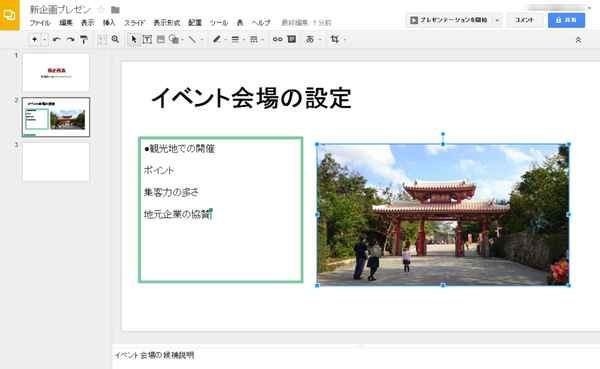Select the paint format roller tool
This screenshot has width=600, height=369.
coord(84,39)
